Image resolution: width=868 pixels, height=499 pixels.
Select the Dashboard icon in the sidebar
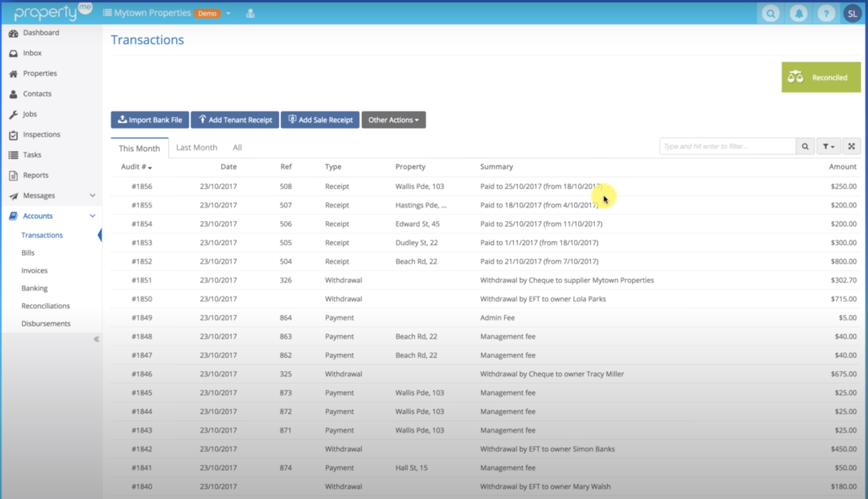(13, 33)
